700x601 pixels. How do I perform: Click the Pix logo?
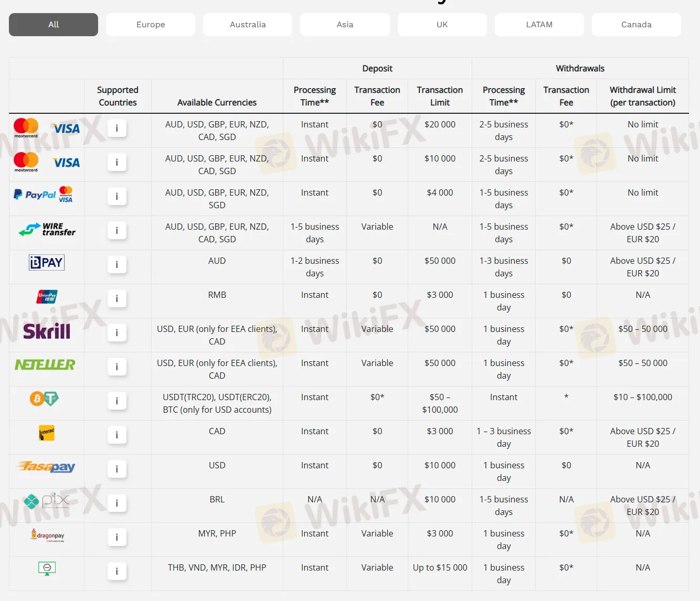(x=47, y=501)
